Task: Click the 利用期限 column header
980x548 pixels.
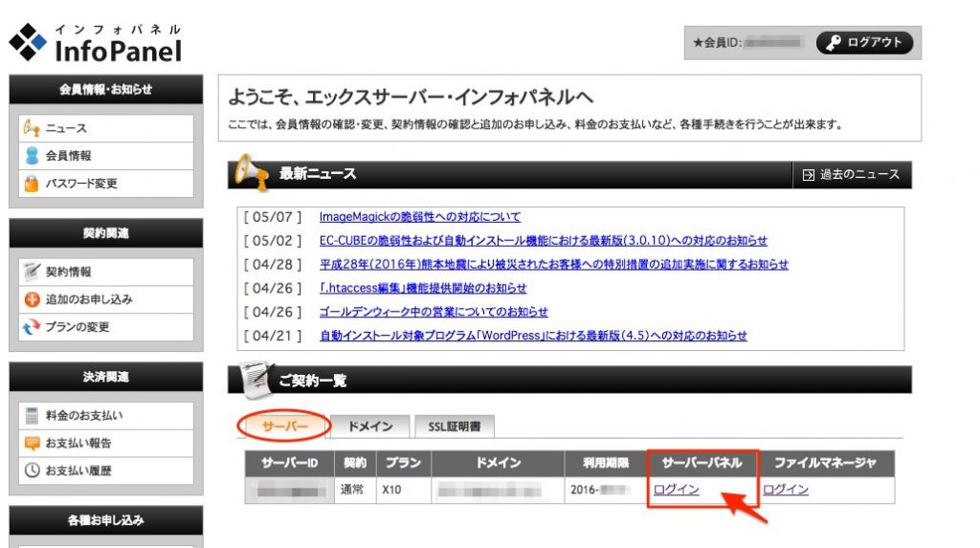Action: click(x=606, y=464)
